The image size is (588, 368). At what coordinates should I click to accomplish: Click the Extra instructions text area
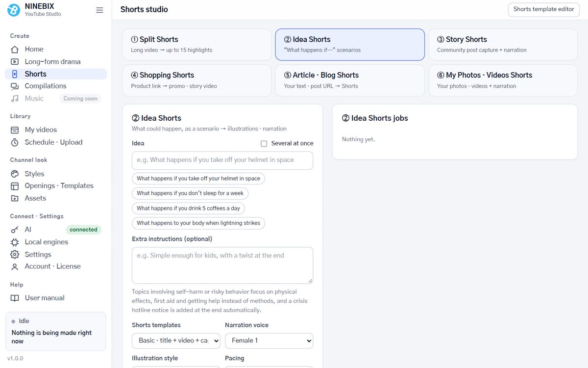[222, 265]
